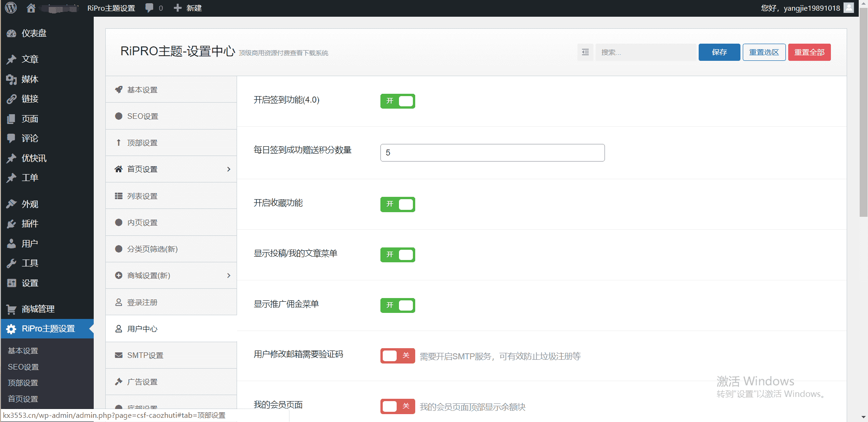This screenshot has width=868, height=422.
Task: Click the 工单 pin icon
Action: pyautogui.click(x=12, y=178)
